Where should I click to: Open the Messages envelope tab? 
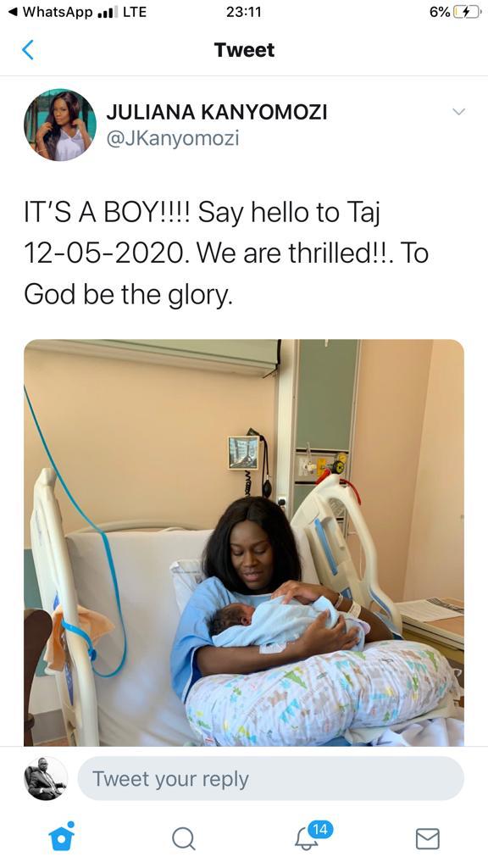tap(427, 838)
